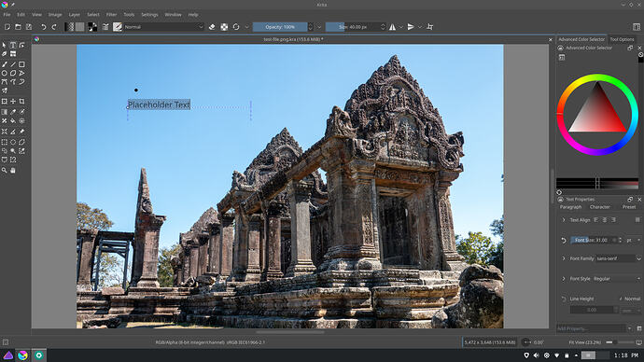Open the blending mode Normal dropdown
644x362 pixels.
(164, 27)
